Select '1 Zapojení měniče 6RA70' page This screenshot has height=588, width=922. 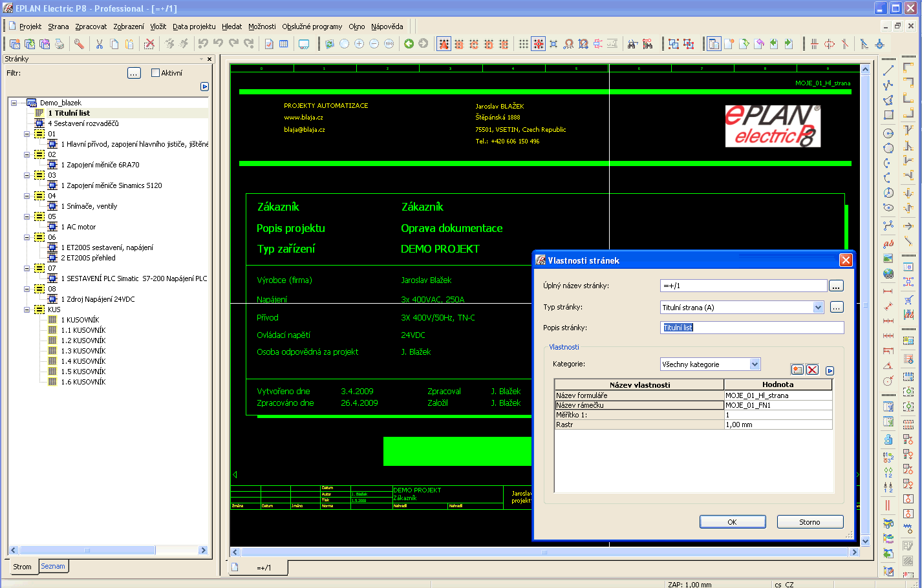[100, 165]
